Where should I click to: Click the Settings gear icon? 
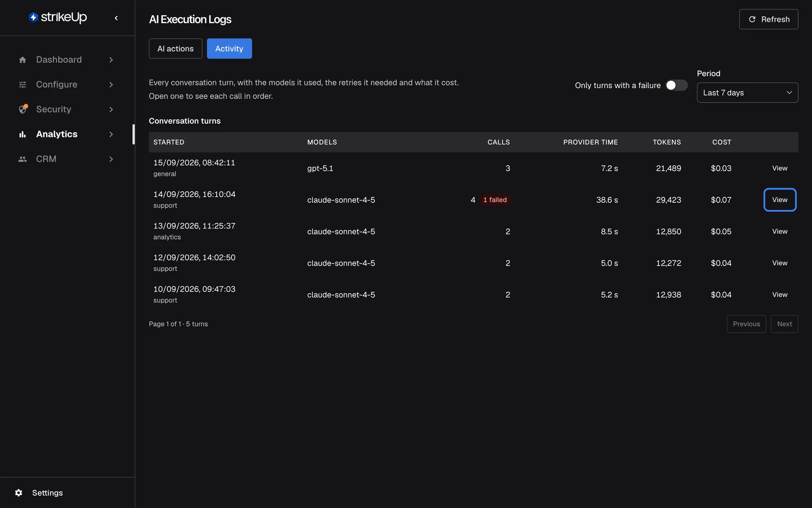(x=18, y=493)
